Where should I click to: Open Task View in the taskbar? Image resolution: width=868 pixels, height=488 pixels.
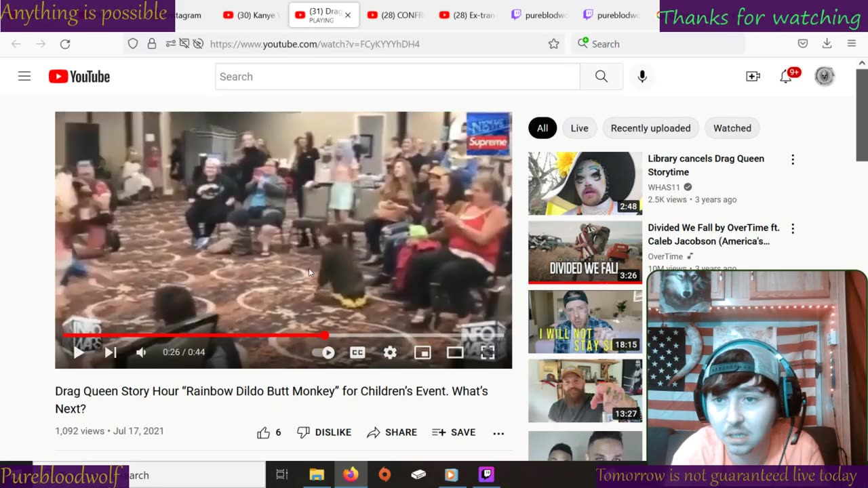pos(282,475)
